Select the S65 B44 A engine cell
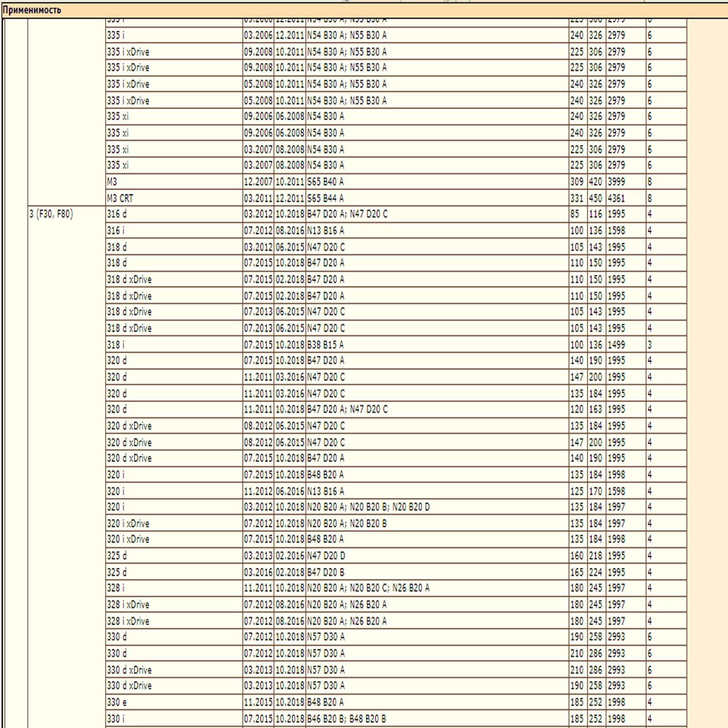Screen dimensions: 728x728 [x=437, y=198]
